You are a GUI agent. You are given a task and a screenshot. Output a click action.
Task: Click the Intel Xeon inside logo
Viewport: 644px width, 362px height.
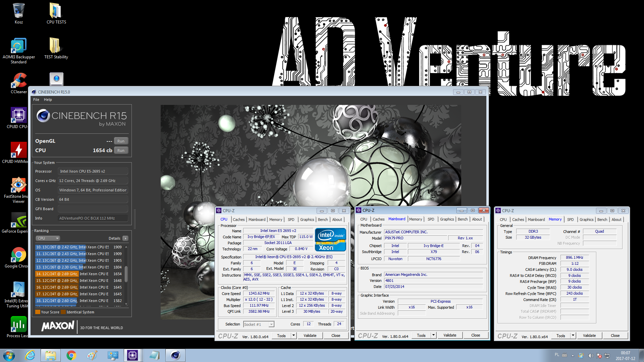click(x=330, y=240)
